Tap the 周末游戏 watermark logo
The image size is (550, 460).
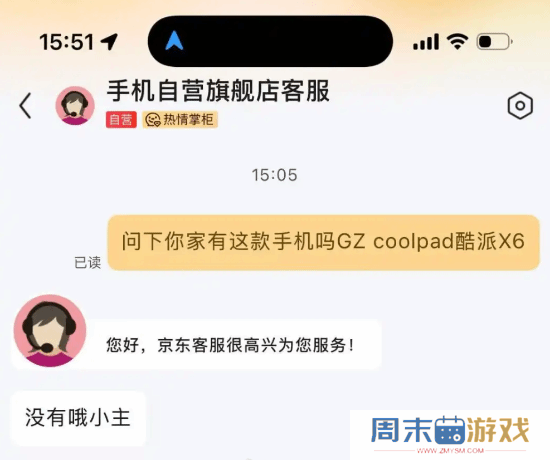click(x=450, y=434)
